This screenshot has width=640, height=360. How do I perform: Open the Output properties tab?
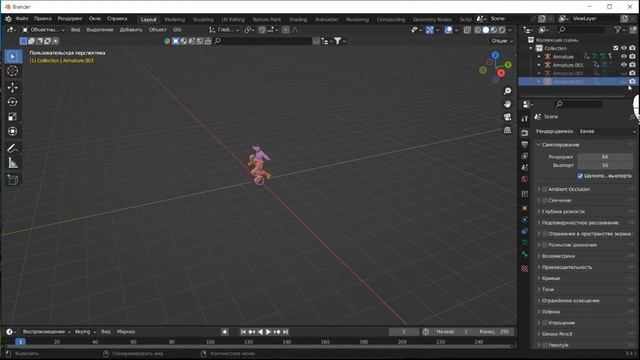(x=525, y=144)
